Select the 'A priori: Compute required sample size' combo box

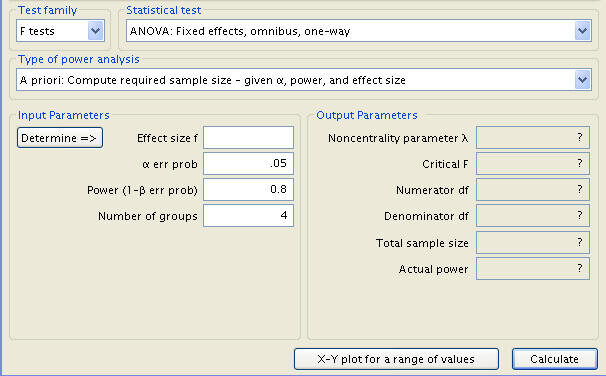pos(304,80)
